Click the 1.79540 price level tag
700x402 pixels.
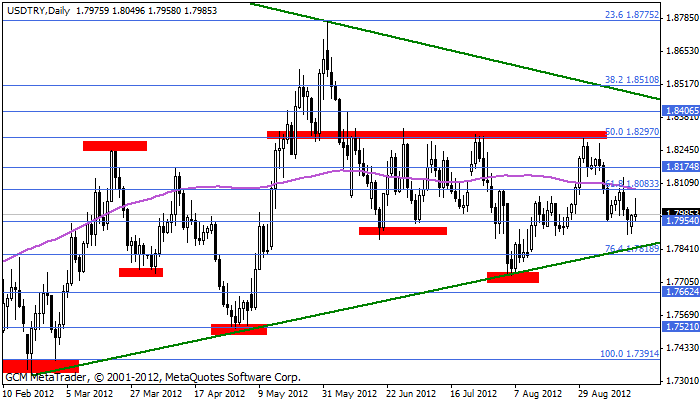681,221
